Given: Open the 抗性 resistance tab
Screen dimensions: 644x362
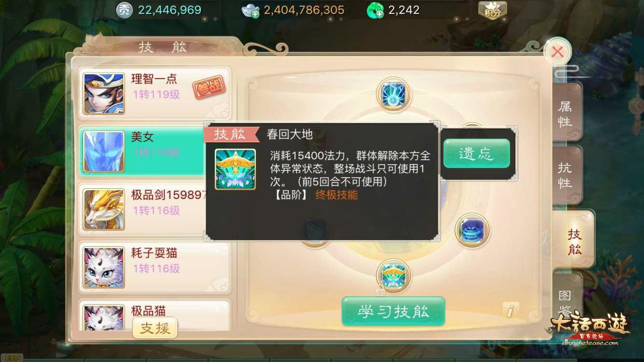Looking at the screenshot, I should click(x=566, y=175).
